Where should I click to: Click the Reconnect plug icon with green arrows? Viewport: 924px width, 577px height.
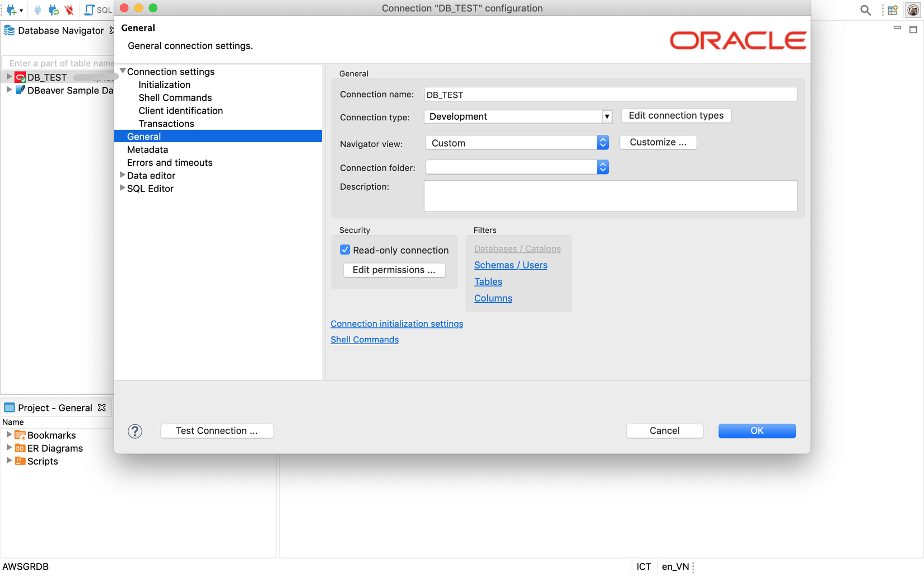click(54, 10)
